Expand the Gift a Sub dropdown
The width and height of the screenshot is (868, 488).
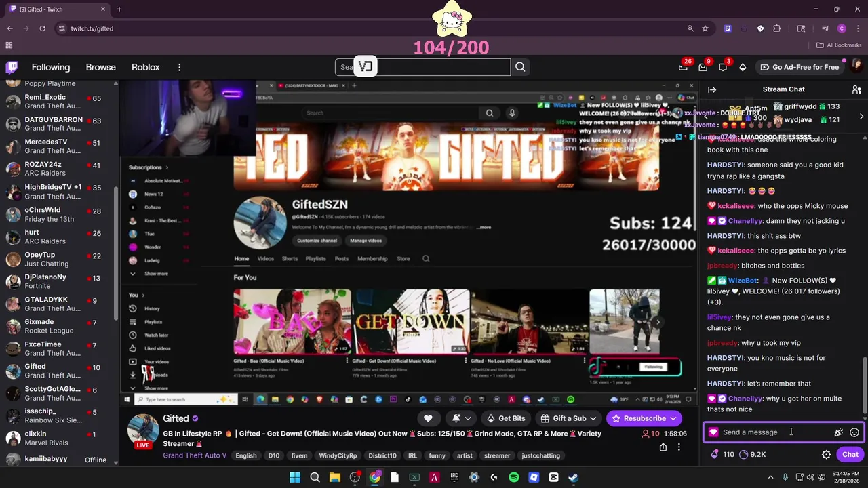tap(593, 418)
